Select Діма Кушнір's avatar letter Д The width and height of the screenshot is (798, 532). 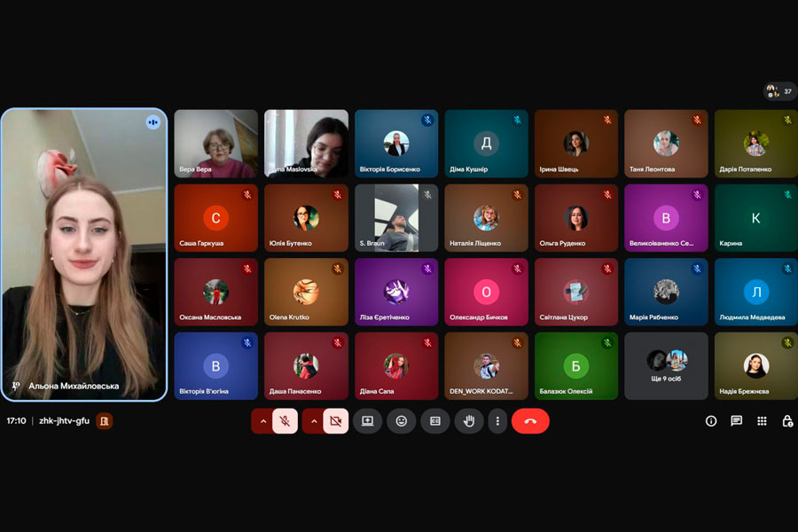tap(486, 144)
